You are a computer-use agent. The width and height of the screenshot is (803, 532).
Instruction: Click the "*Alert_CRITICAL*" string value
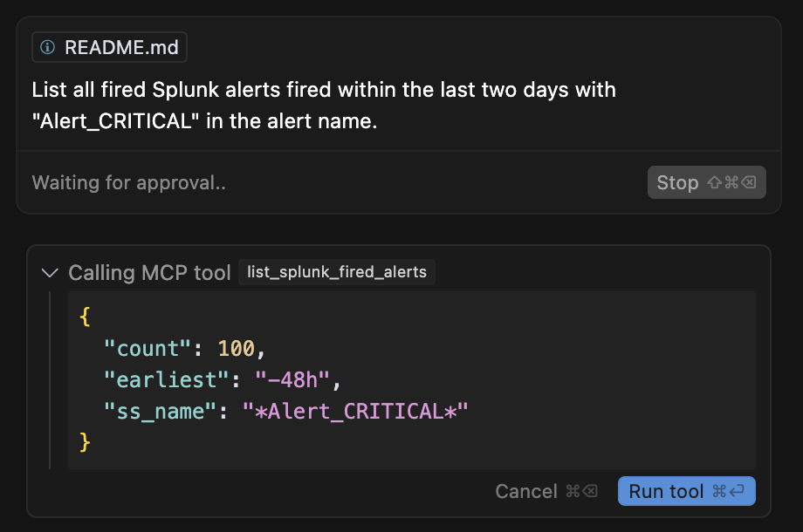[356, 412]
